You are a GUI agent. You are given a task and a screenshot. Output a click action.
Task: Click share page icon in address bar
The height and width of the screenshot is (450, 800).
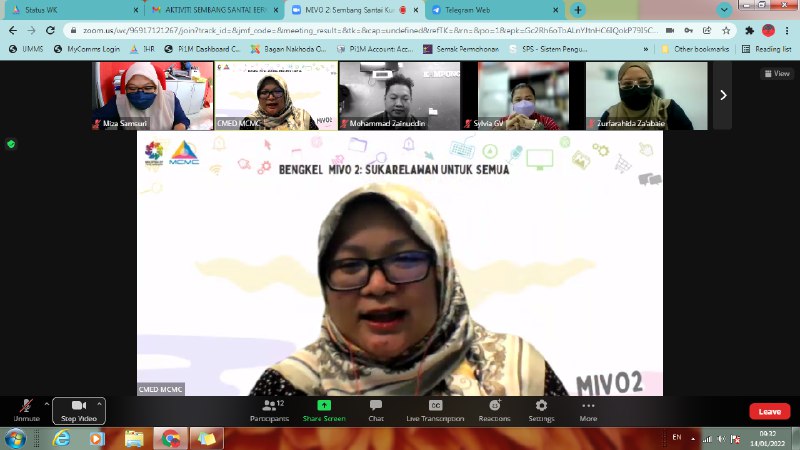point(707,31)
